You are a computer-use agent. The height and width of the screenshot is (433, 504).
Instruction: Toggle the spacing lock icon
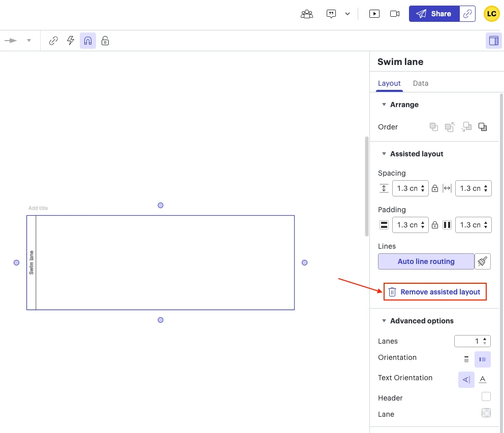pos(434,188)
